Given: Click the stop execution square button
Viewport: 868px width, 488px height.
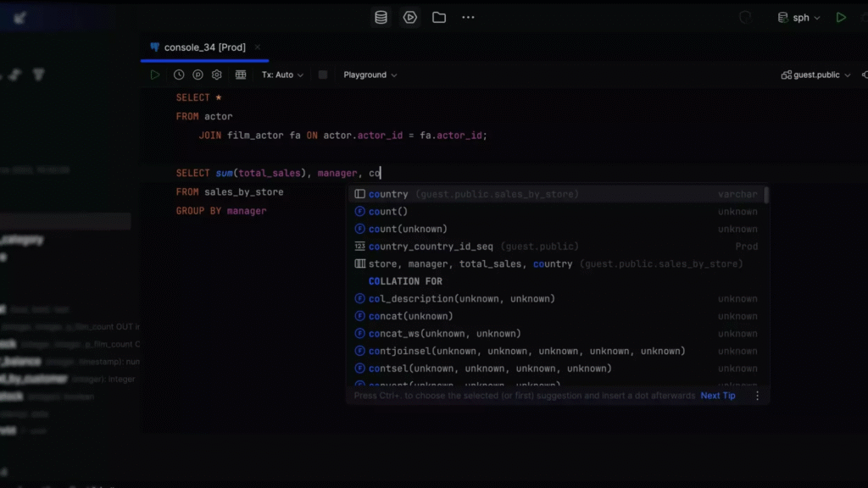Looking at the screenshot, I should (323, 75).
